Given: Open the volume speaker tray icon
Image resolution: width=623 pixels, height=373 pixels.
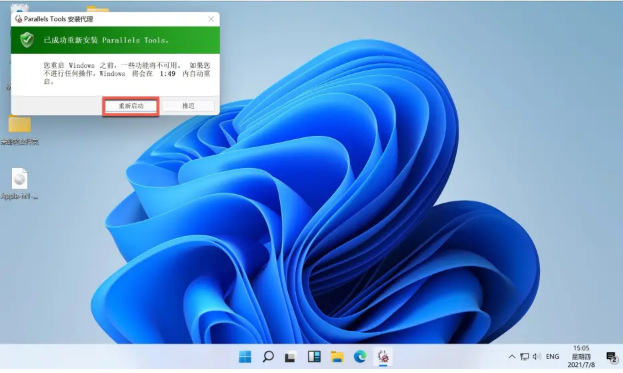Looking at the screenshot, I should (x=537, y=357).
